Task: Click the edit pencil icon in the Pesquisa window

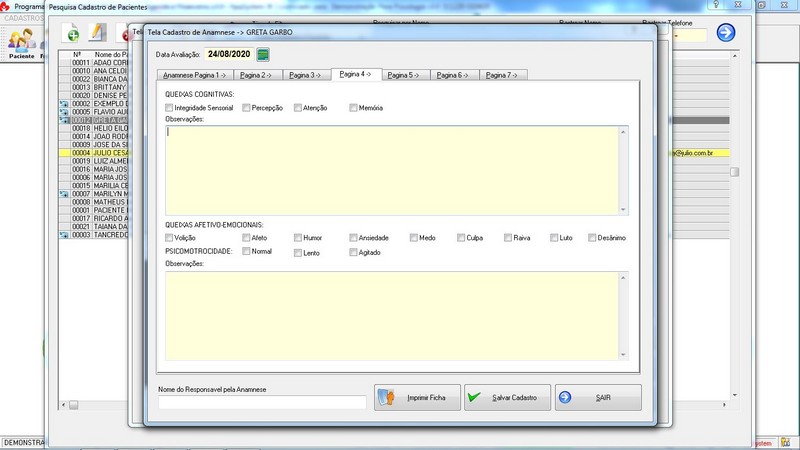Action: pyautogui.click(x=96, y=32)
